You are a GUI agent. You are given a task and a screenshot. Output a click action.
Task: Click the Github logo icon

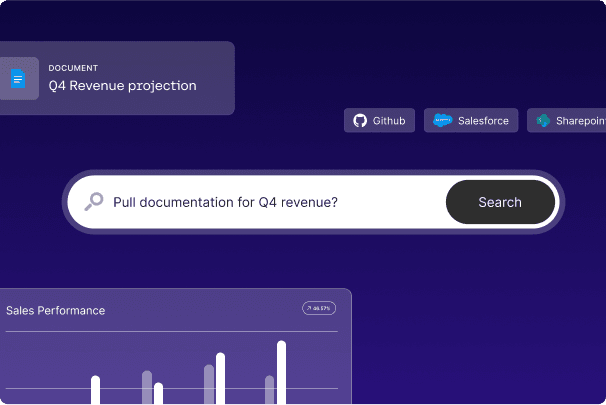[x=360, y=121]
